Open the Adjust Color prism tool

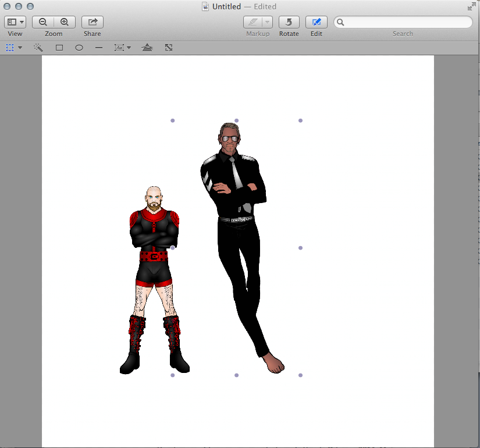coord(147,48)
